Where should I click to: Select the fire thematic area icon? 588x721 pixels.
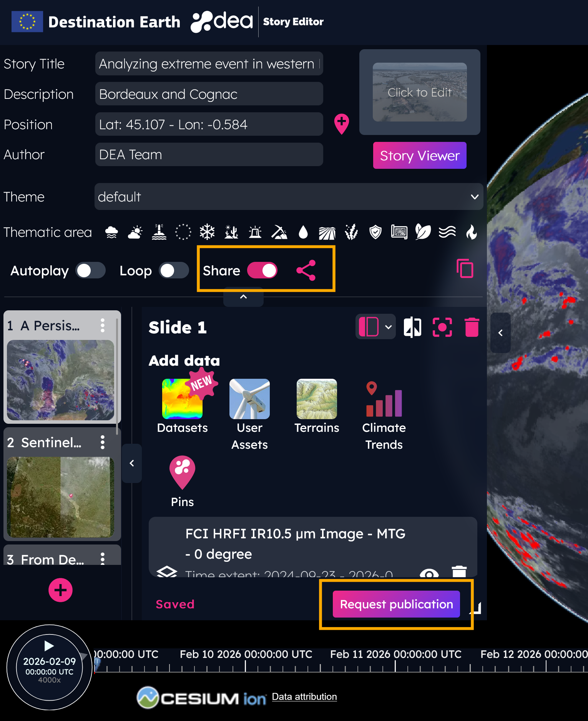tap(471, 232)
